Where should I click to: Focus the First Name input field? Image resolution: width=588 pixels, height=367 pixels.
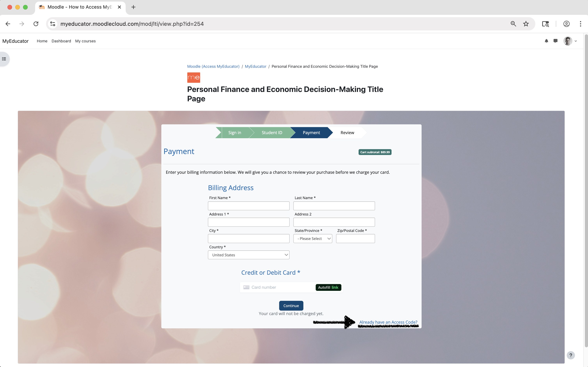[x=248, y=206]
